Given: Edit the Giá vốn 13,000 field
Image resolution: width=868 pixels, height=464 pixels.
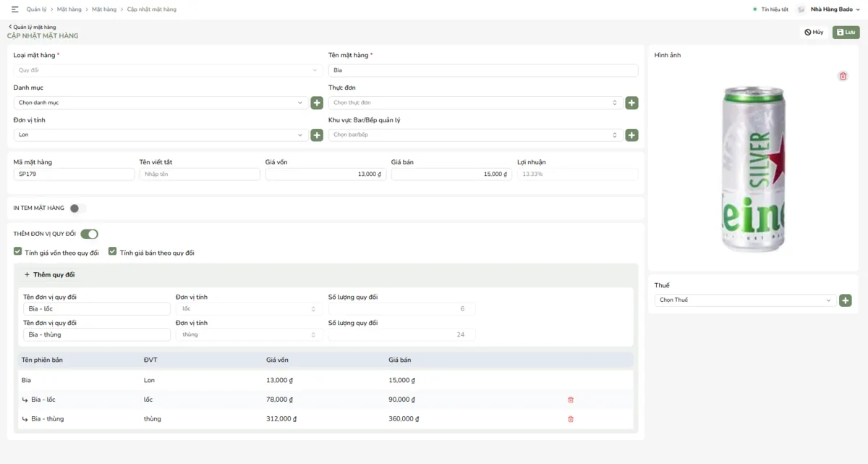Looking at the screenshot, I should click(325, 174).
